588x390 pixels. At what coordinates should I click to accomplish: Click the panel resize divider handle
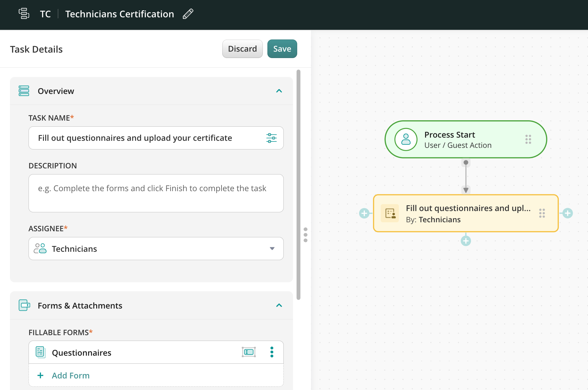305,235
